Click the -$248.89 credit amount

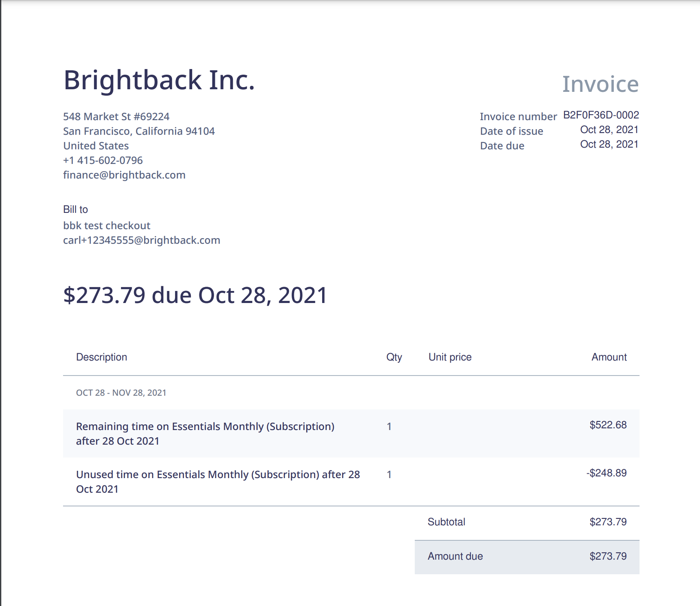pos(606,473)
